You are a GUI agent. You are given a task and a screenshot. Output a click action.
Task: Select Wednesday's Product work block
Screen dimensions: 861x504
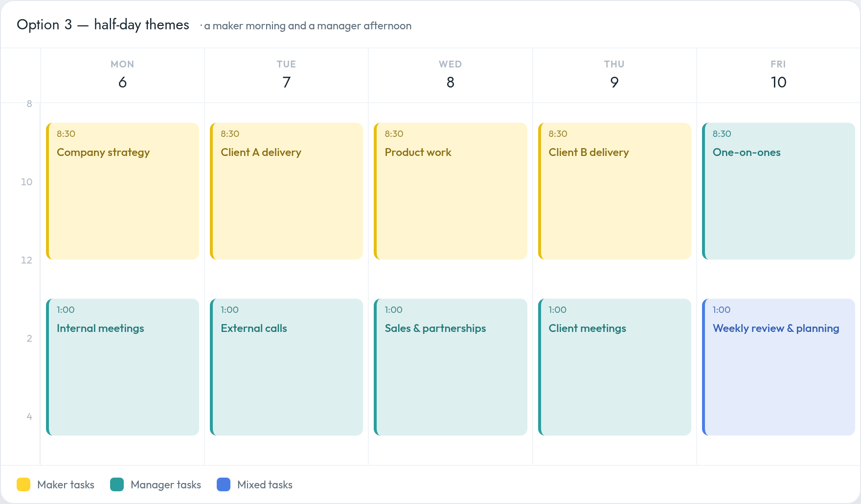[x=450, y=191]
